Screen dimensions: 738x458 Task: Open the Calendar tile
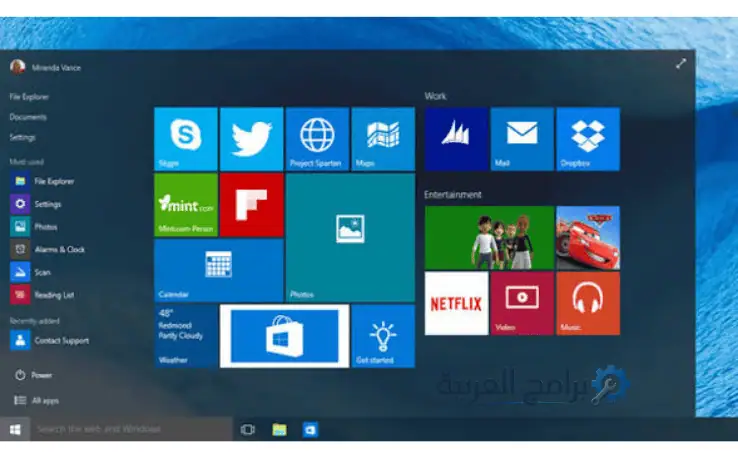pyautogui.click(x=219, y=270)
